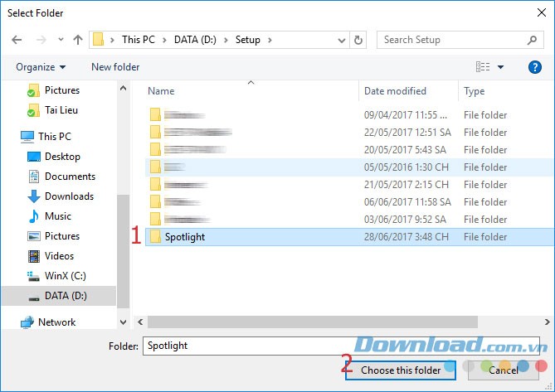The width and height of the screenshot is (555, 392).
Task: Select WinX (C:) drive
Action: (x=65, y=276)
